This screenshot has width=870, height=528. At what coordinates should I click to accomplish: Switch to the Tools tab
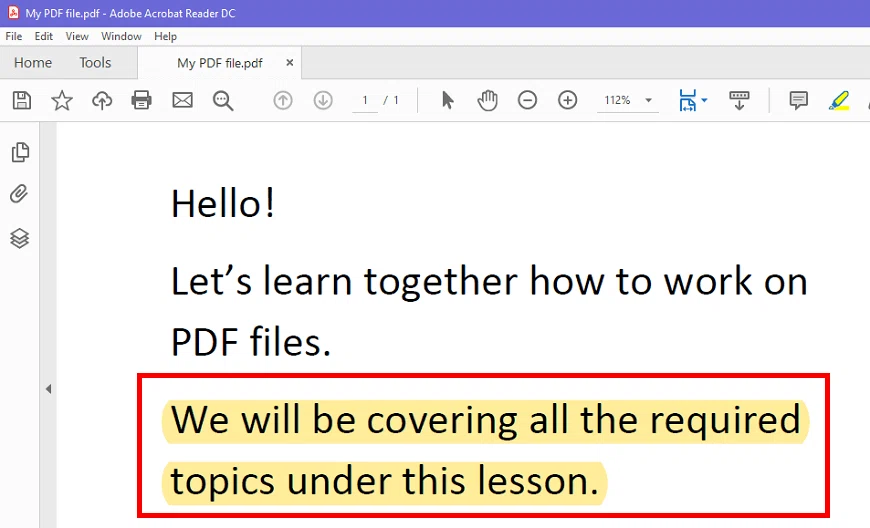click(95, 63)
